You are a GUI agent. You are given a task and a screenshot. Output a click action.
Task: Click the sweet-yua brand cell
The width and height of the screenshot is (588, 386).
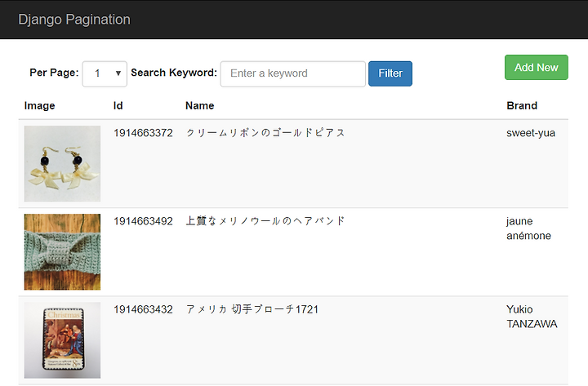(x=531, y=133)
